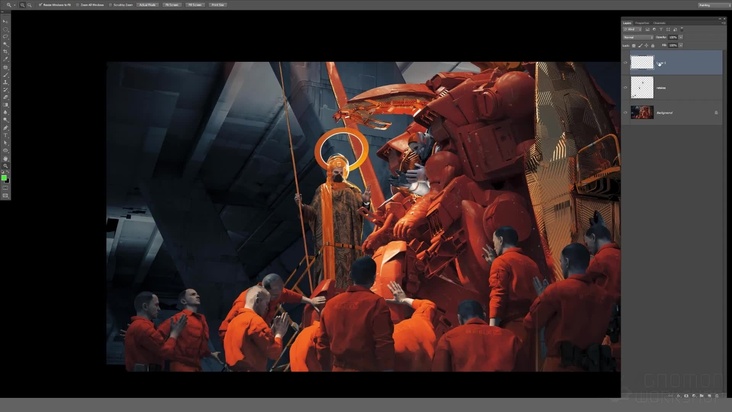Switch to the Properties tab

[642, 23]
